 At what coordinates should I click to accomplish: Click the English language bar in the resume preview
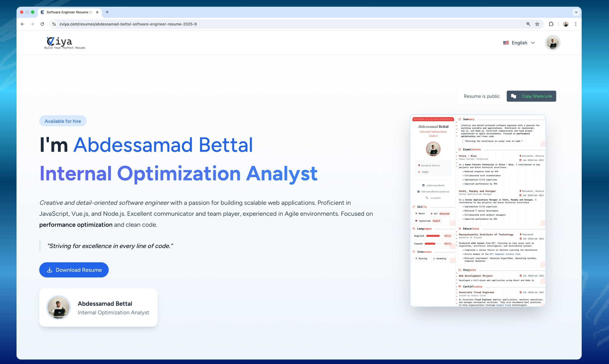coord(433,236)
